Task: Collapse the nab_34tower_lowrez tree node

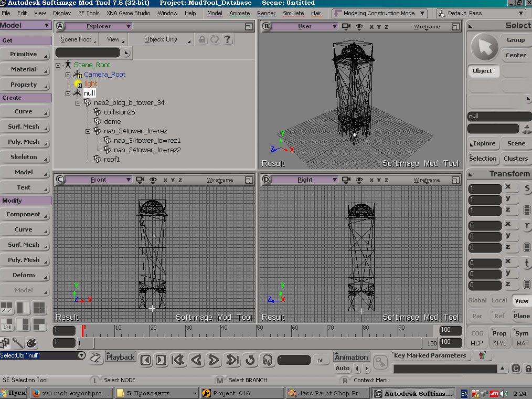Action: coord(88,131)
